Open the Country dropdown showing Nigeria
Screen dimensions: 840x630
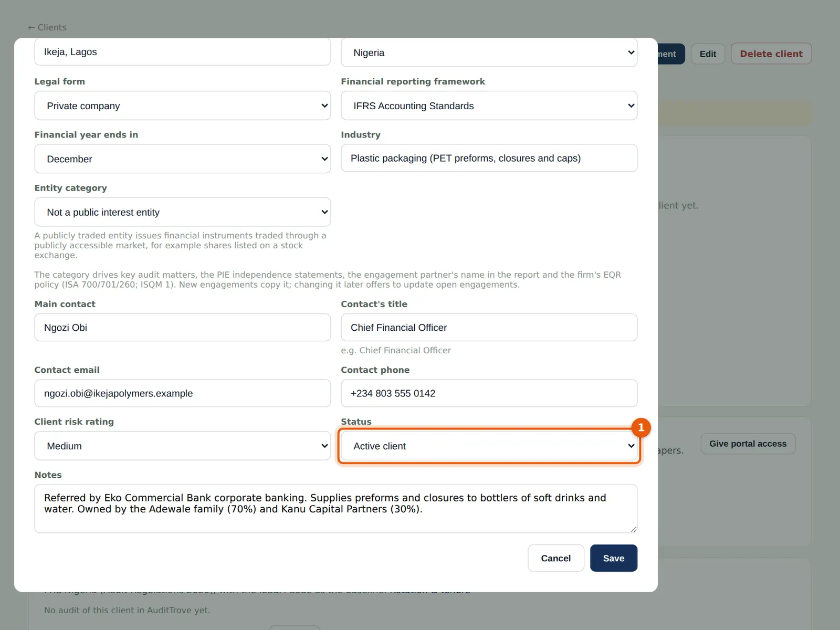pos(489,52)
